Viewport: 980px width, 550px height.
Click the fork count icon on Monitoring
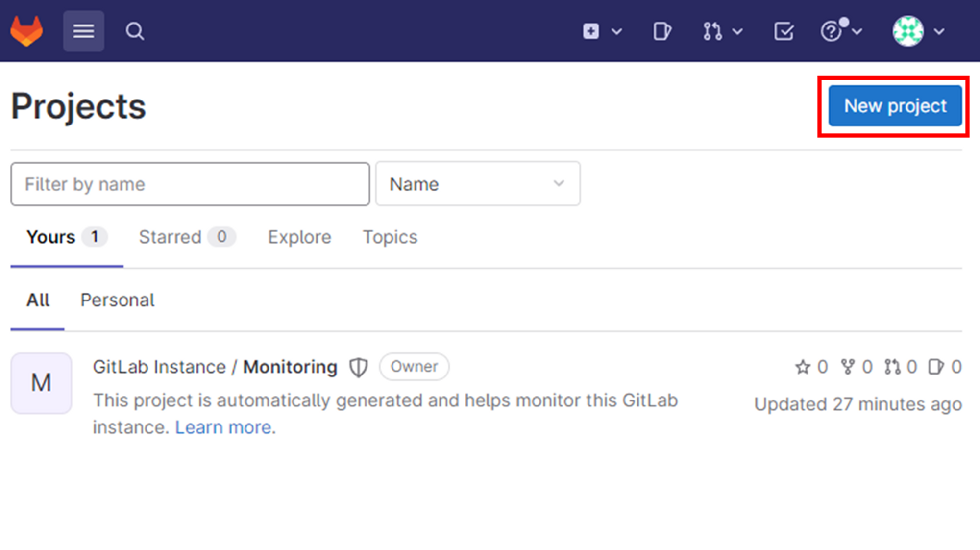point(847,367)
